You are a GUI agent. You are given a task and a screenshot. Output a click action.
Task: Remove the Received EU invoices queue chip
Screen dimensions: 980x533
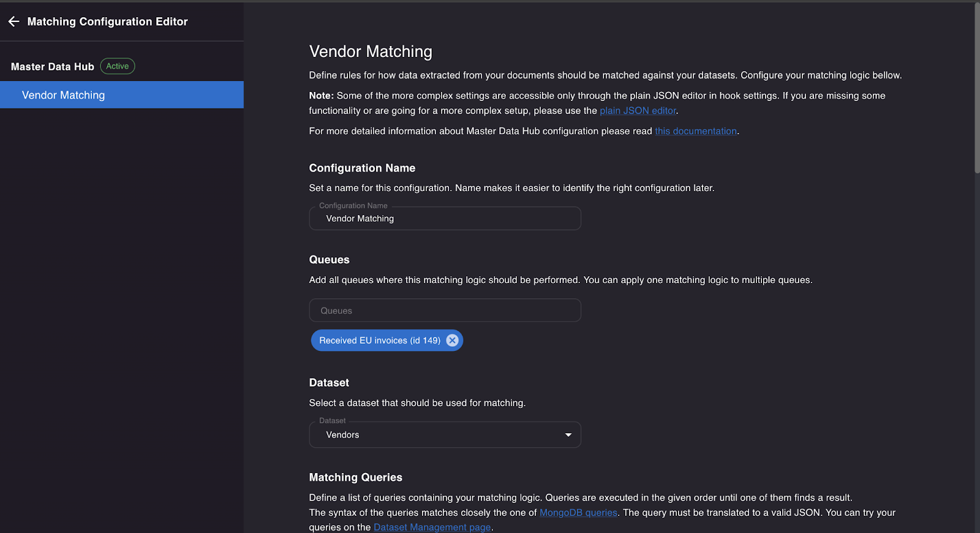point(452,341)
